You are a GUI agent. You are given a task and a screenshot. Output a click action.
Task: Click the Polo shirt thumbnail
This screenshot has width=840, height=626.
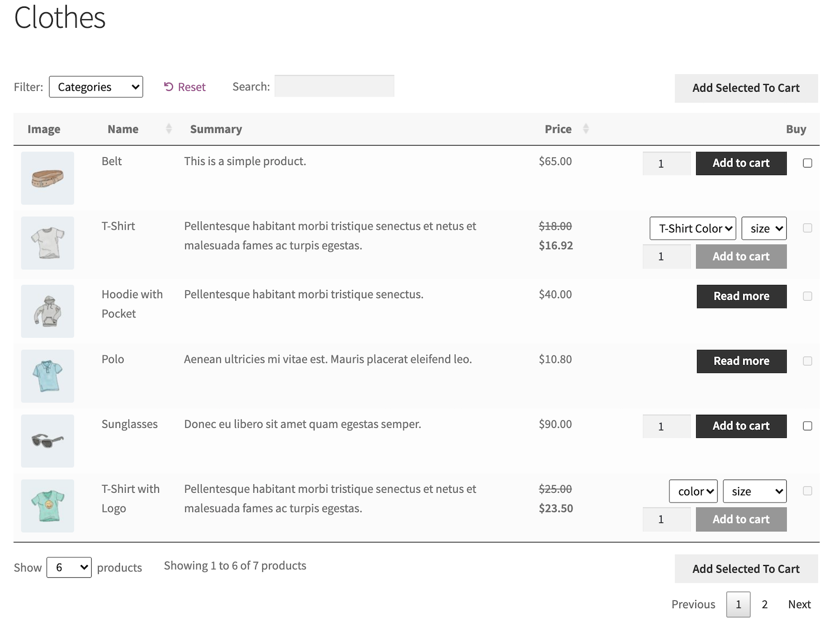48,376
